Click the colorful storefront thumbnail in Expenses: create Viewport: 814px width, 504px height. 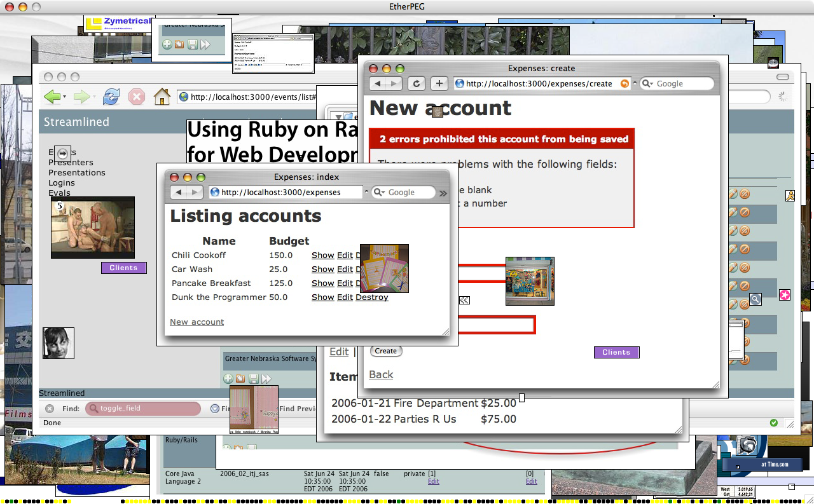tap(530, 281)
